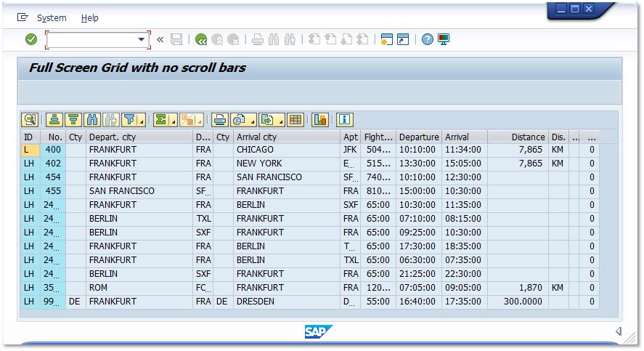Screen dimensions: 644x351
Task: Click the End User Documentation info icon
Action: (345, 120)
